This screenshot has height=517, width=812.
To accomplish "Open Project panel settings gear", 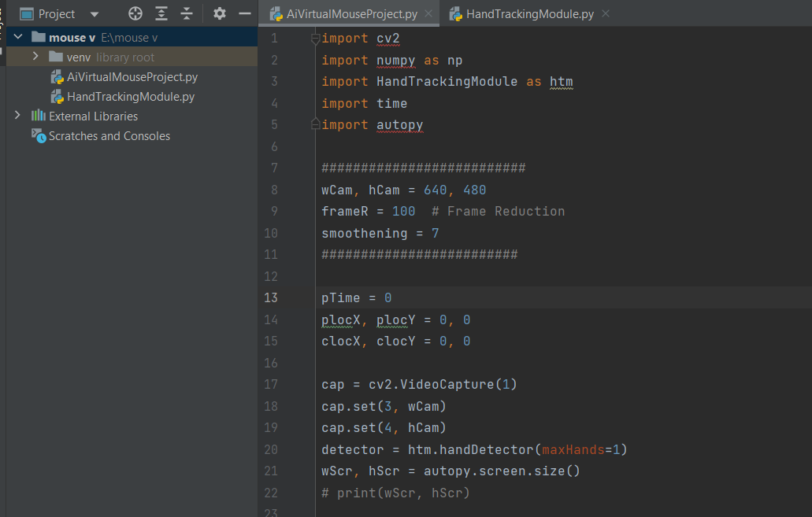I will 220,13.
